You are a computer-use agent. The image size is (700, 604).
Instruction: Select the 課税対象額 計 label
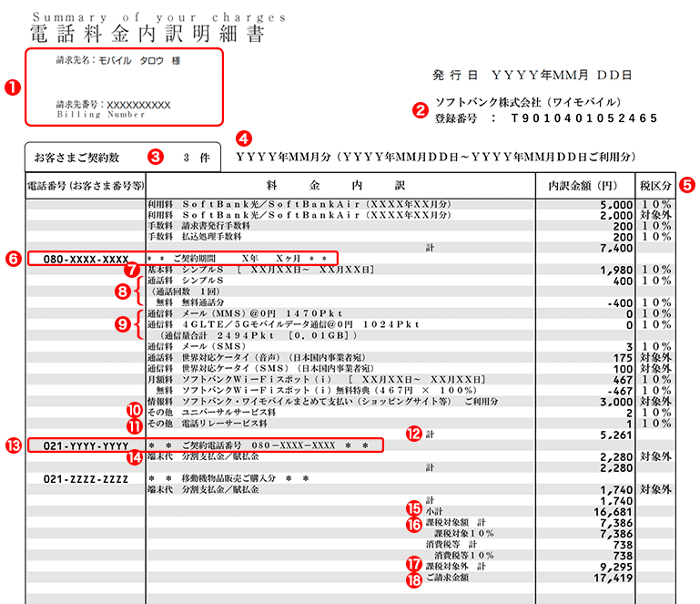pos(456,522)
